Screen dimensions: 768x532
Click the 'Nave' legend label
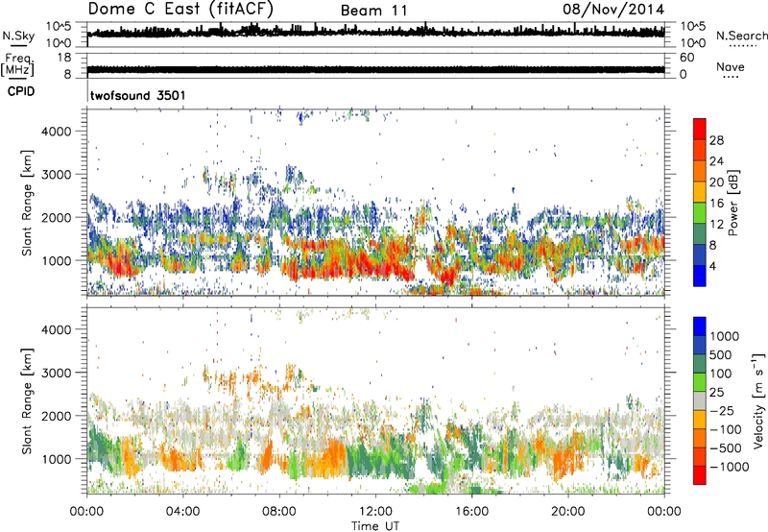point(731,66)
